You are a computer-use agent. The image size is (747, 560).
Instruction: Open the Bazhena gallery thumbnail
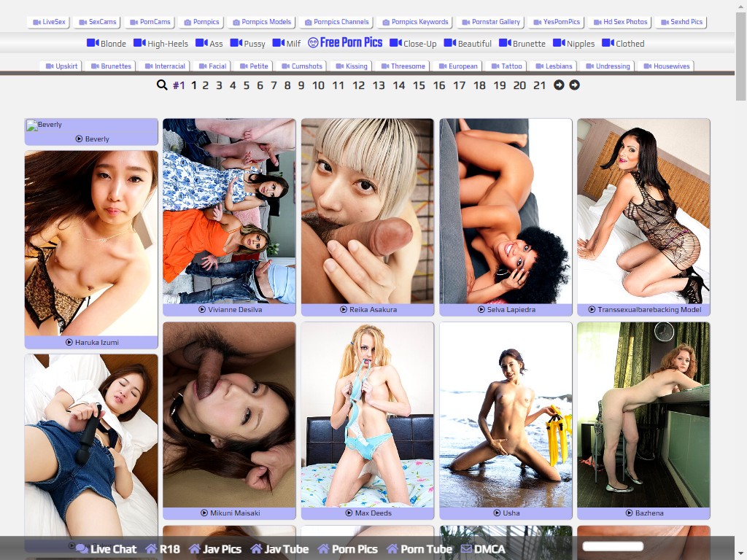coord(643,415)
